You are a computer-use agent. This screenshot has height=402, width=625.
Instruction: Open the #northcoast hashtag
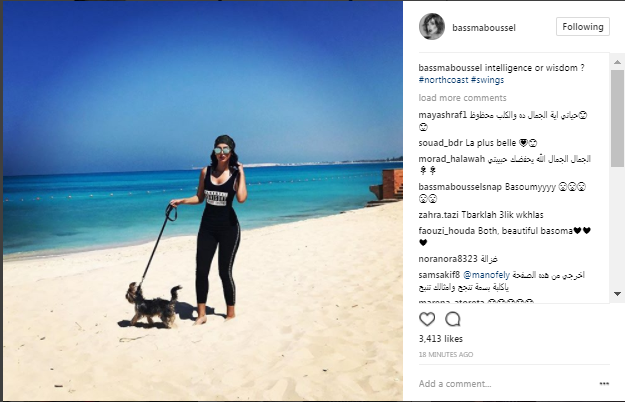(x=443, y=80)
